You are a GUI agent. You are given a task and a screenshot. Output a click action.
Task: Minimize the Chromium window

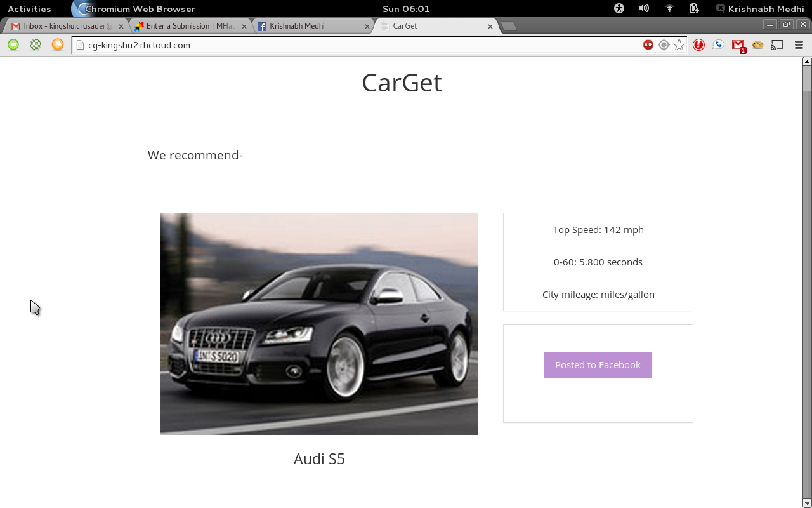[x=770, y=25]
